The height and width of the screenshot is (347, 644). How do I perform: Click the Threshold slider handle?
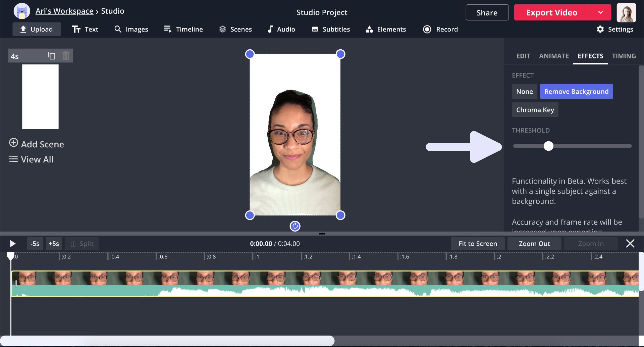(548, 146)
